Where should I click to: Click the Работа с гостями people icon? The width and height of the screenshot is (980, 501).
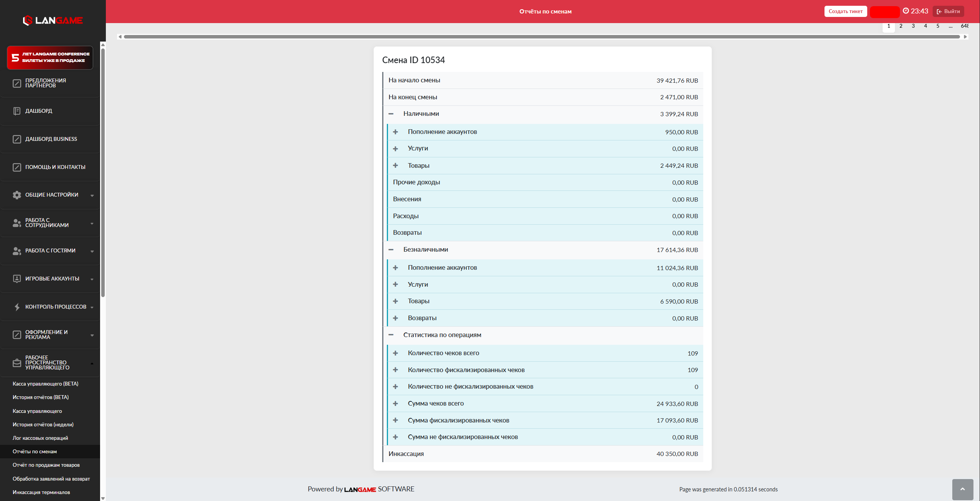[x=17, y=251]
